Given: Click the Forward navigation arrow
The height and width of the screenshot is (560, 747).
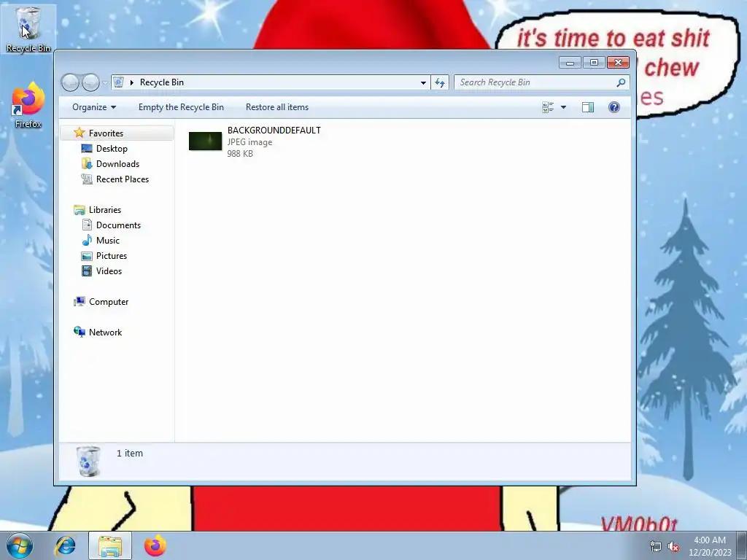Looking at the screenshot, I should tap(90, 82).
